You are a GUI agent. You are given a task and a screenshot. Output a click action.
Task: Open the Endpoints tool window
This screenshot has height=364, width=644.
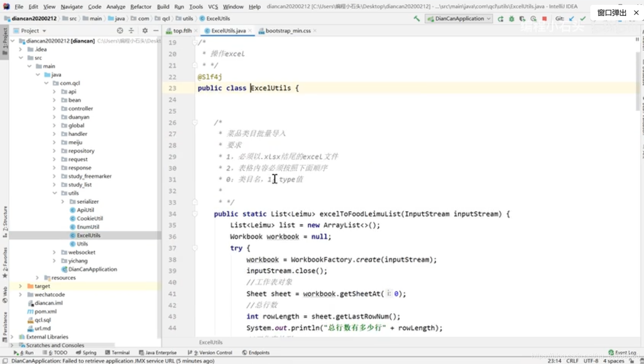256,352
